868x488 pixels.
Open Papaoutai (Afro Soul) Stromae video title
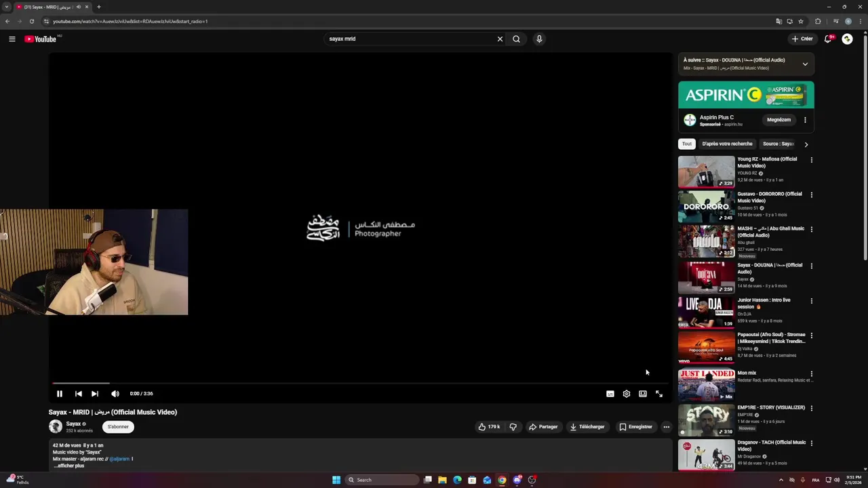click(x=772, y=338)
